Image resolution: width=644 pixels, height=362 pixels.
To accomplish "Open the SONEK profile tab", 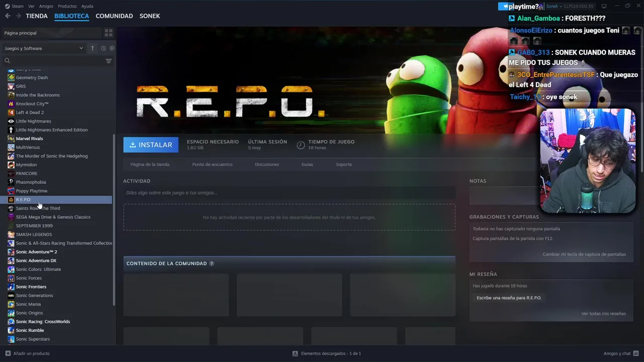I will (x=150, y=16).
